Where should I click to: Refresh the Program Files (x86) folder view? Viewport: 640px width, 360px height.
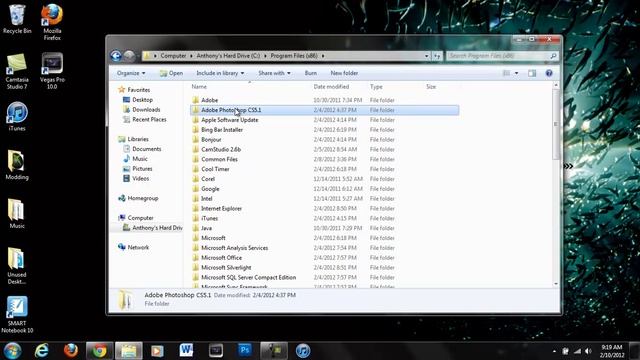(437, 56)
